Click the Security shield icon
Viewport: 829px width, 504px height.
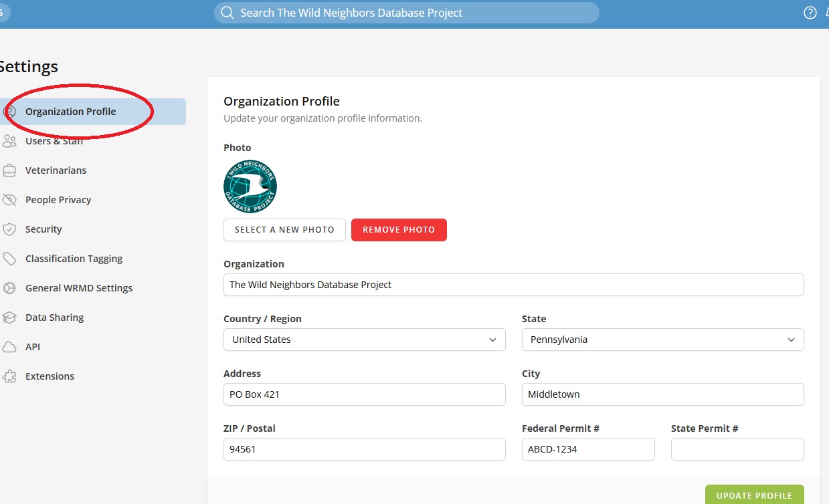9,229
